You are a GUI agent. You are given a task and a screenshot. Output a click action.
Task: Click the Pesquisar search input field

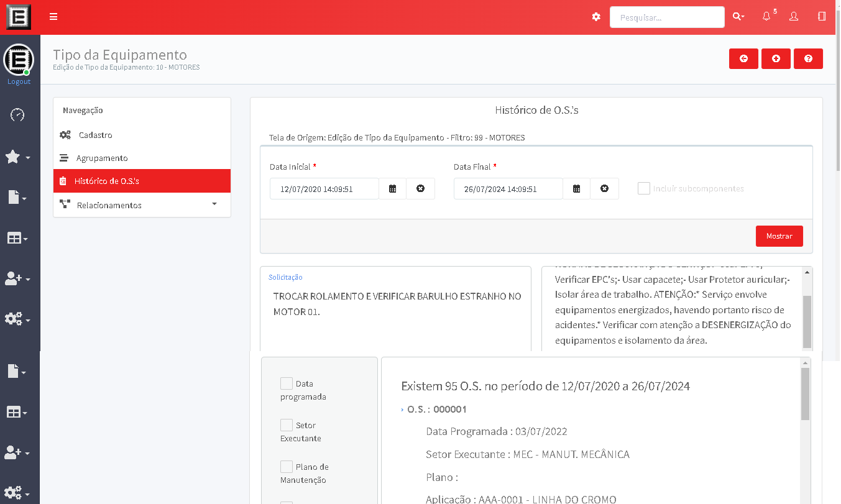point(666,17)
